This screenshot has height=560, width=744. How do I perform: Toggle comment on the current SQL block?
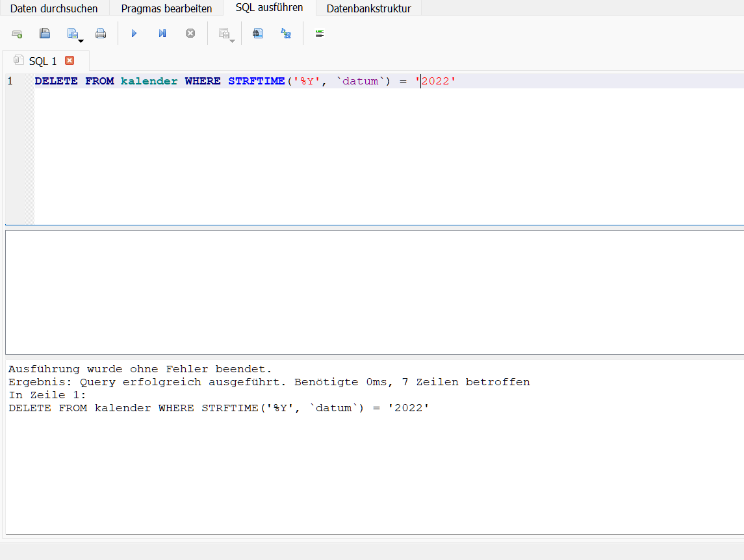tap(319, 33)
